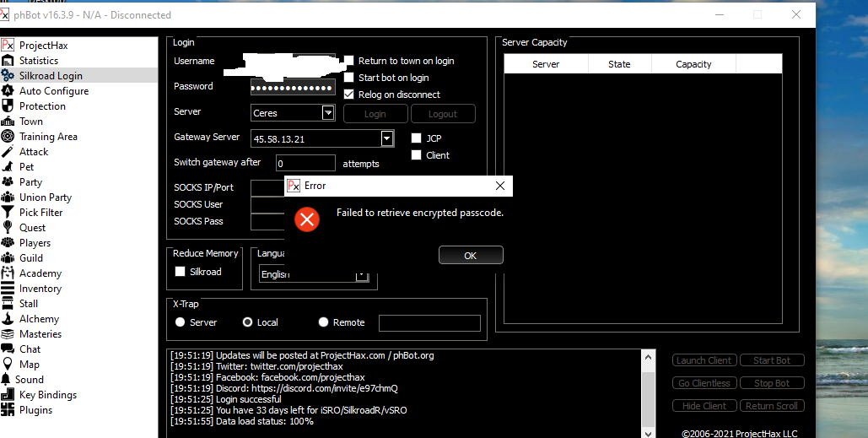
Task: Toggle the Reduce Memory Silkroad checkbox
Action: (x=180, y=272)
